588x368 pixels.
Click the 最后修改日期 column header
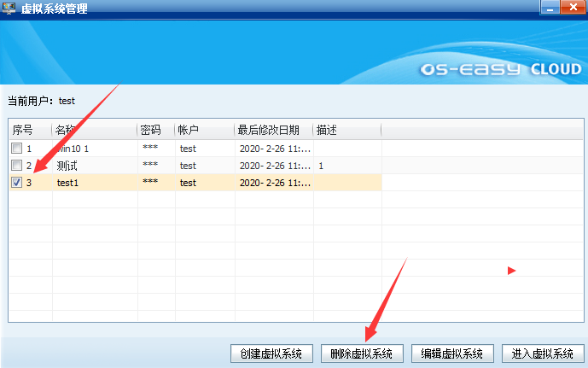pyautogui.click(x=272, y=130)
